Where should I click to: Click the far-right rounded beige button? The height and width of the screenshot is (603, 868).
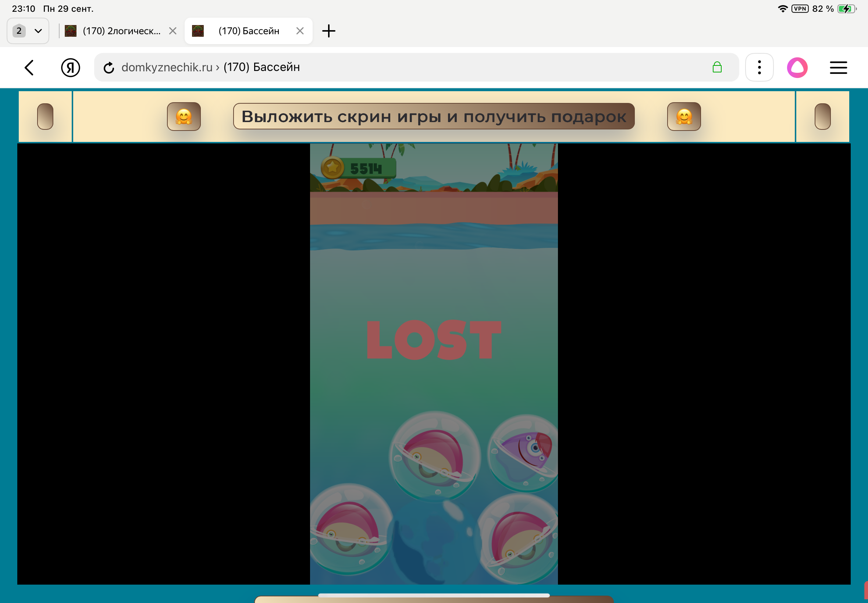822,116
